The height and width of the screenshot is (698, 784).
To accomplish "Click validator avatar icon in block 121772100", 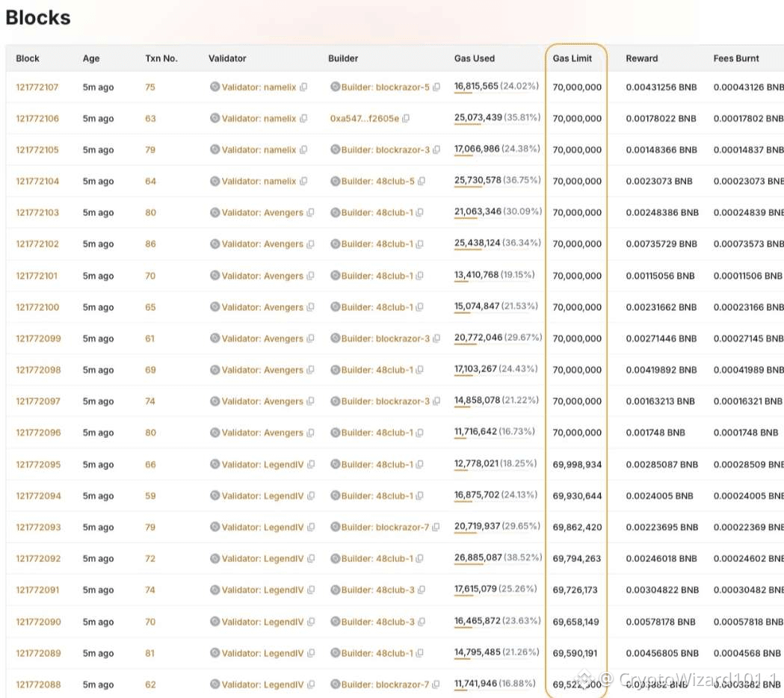I will click(x=215, y=307).
